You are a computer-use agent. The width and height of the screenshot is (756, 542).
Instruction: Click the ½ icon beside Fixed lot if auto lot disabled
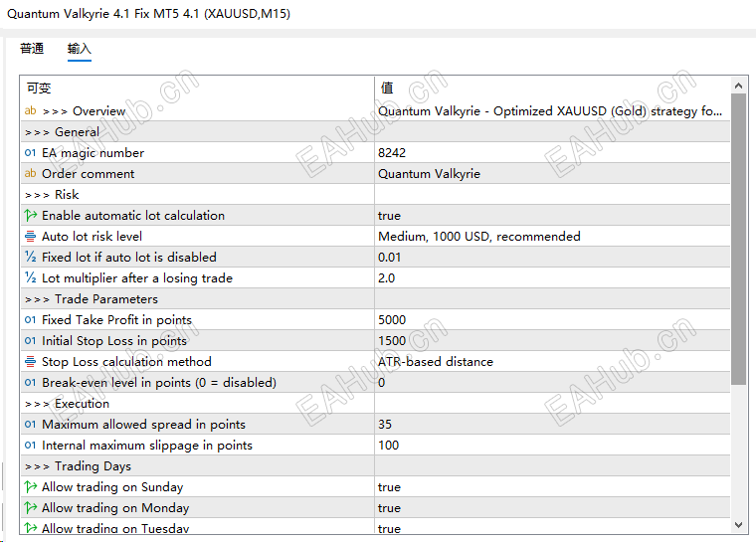click(x=31, y=257)
